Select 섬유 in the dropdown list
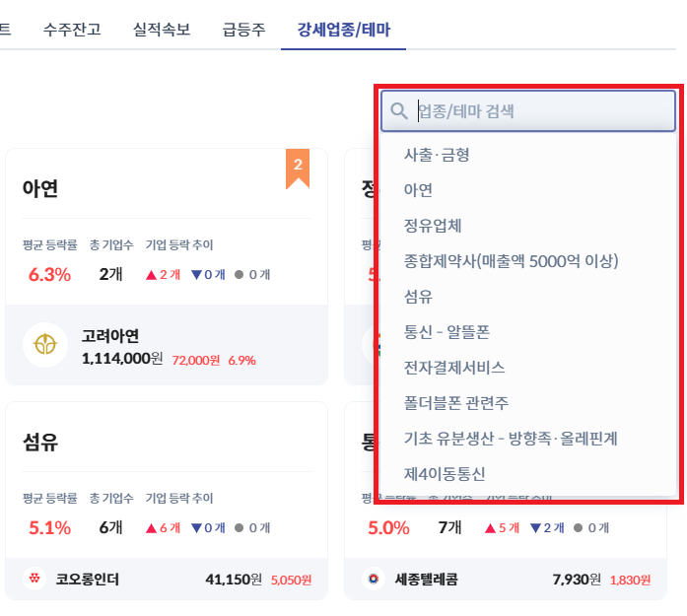 [418, 297]
